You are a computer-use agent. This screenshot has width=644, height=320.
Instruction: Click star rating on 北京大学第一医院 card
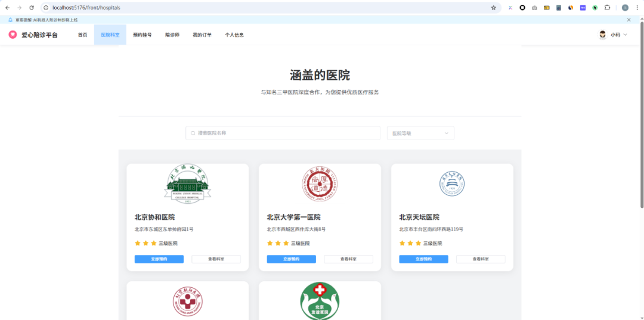click(278, 243)
